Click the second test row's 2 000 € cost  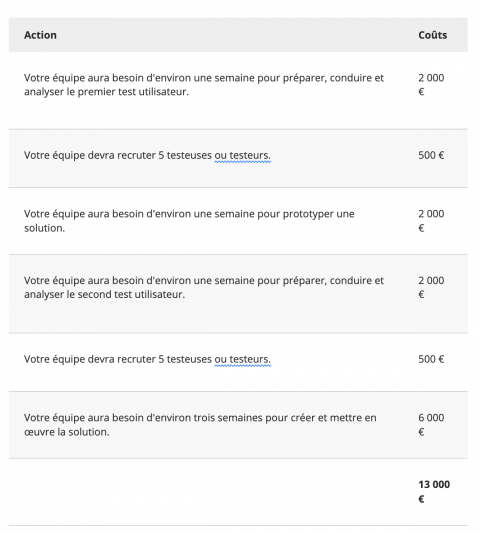click(431, 287)
